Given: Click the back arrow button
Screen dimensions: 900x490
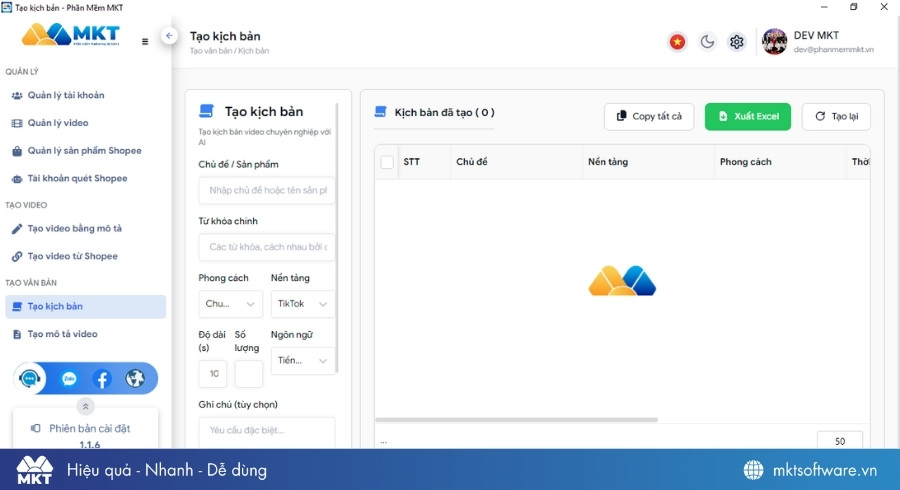Looking at the screenshot, I should pyautogui.click(x=169, y=36).
